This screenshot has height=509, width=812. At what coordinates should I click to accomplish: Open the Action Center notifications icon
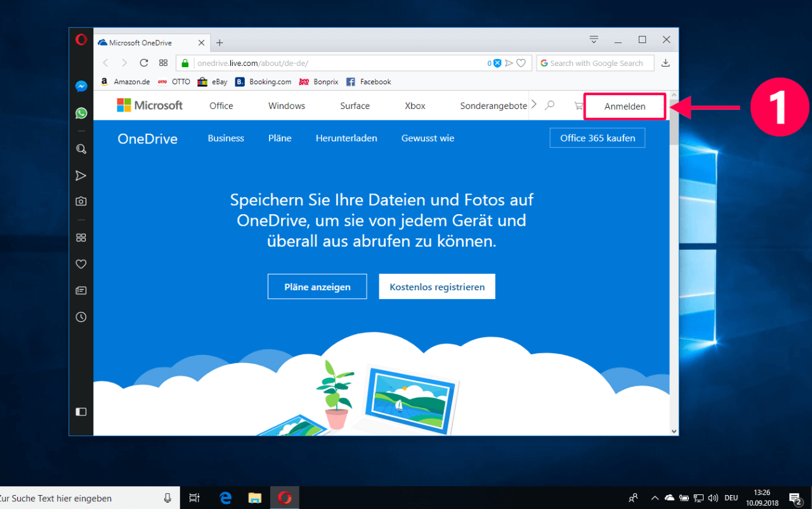tap(796, 498)
